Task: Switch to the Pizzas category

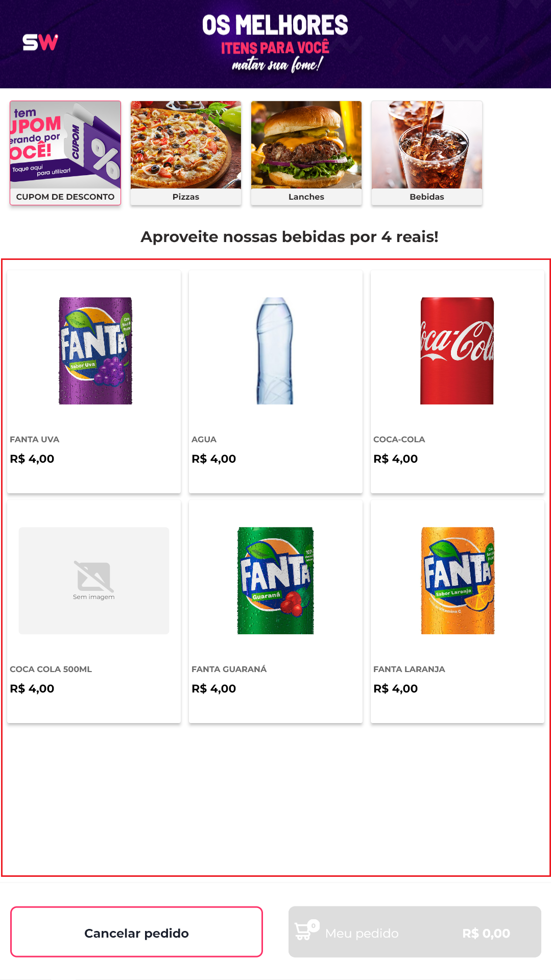Action: (186, 153)
